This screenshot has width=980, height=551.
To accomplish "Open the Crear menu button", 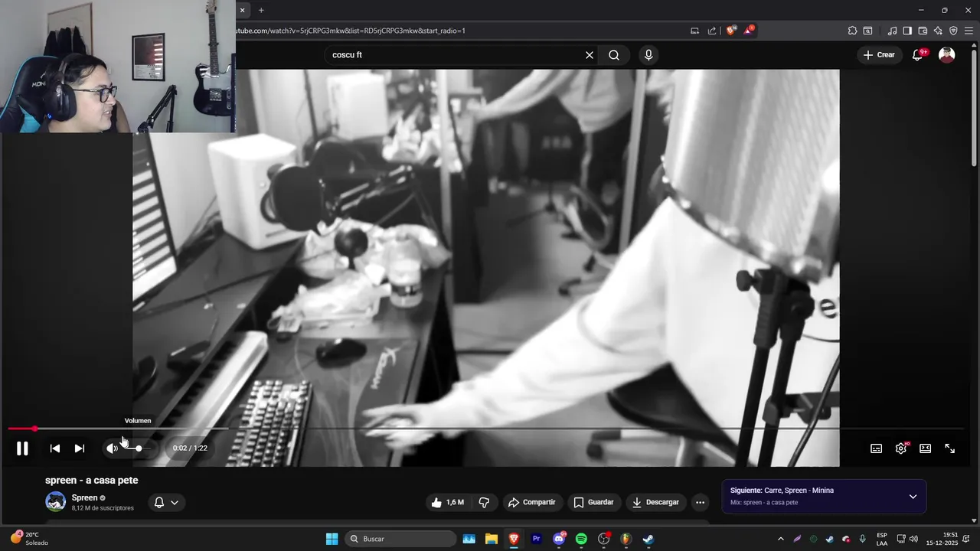I will coord(879,55).
